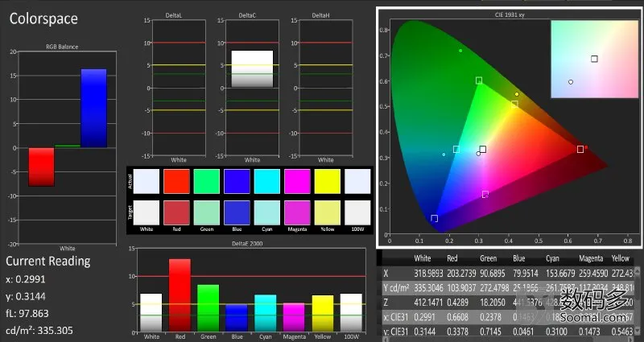Click the Target Cyan swatch
This screenshot has width=644, height=342.
coord(267,212)
